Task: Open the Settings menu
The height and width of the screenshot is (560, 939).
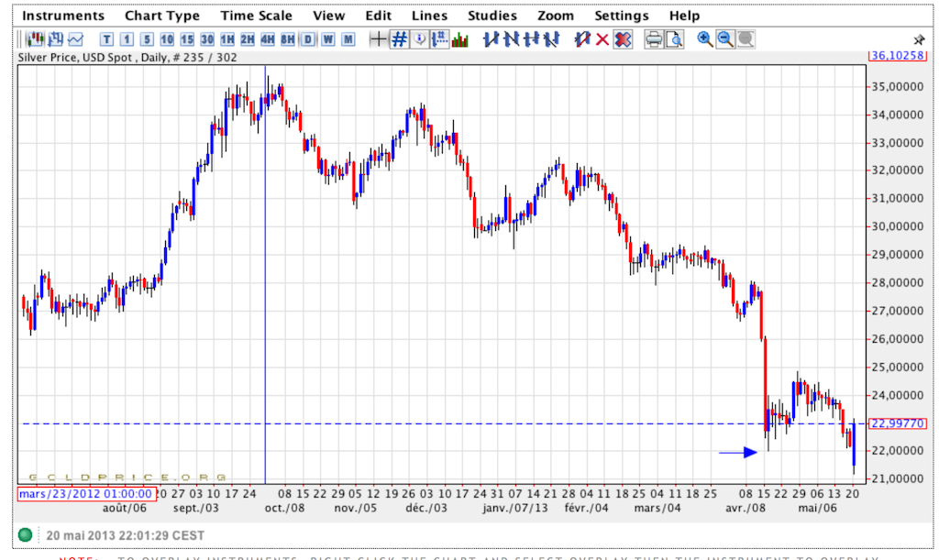Action: point(621,16)
